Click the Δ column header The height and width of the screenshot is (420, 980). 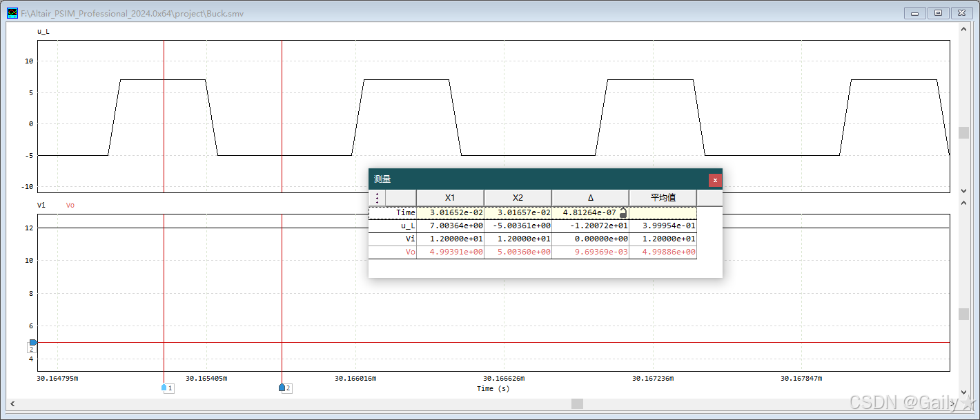point(591,198)
